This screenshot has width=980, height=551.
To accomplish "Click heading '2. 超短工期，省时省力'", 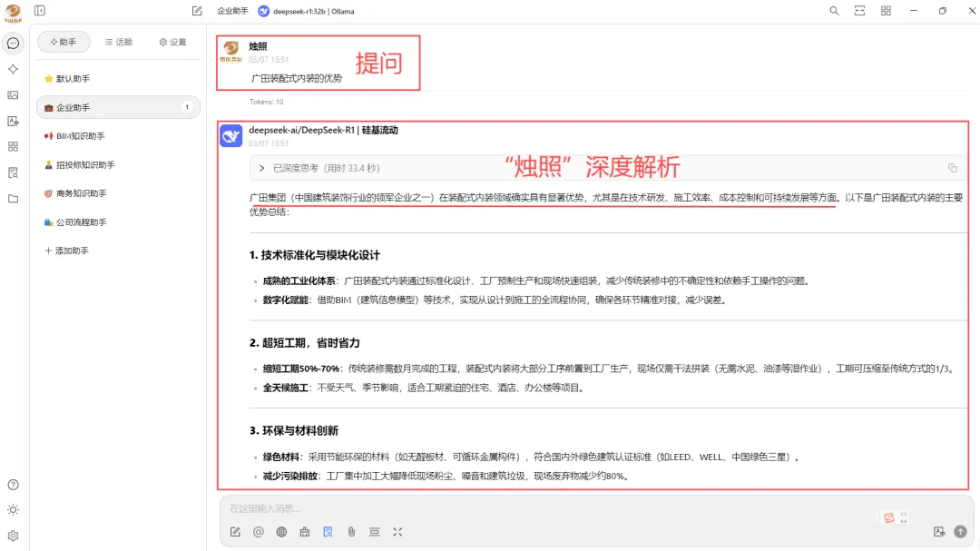I will (x=304, y=343).
